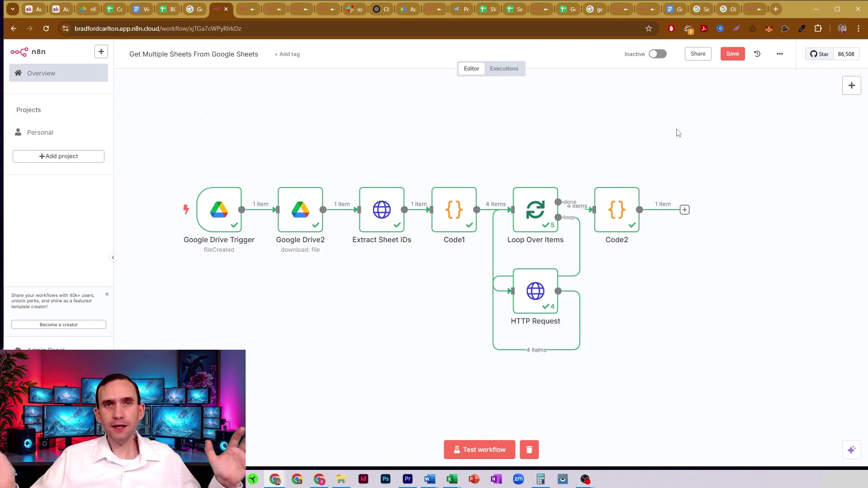
Task: Open the Google Drive2 download node
Action: [300, 210]
